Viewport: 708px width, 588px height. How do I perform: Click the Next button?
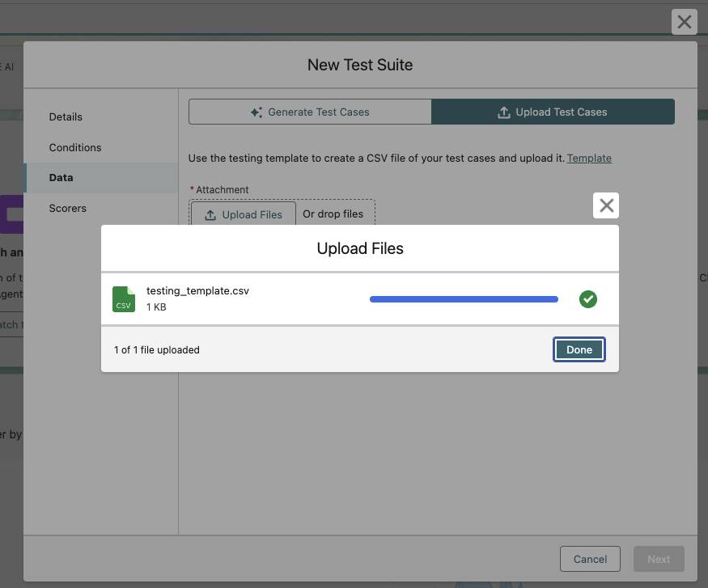tap(659, 559)
